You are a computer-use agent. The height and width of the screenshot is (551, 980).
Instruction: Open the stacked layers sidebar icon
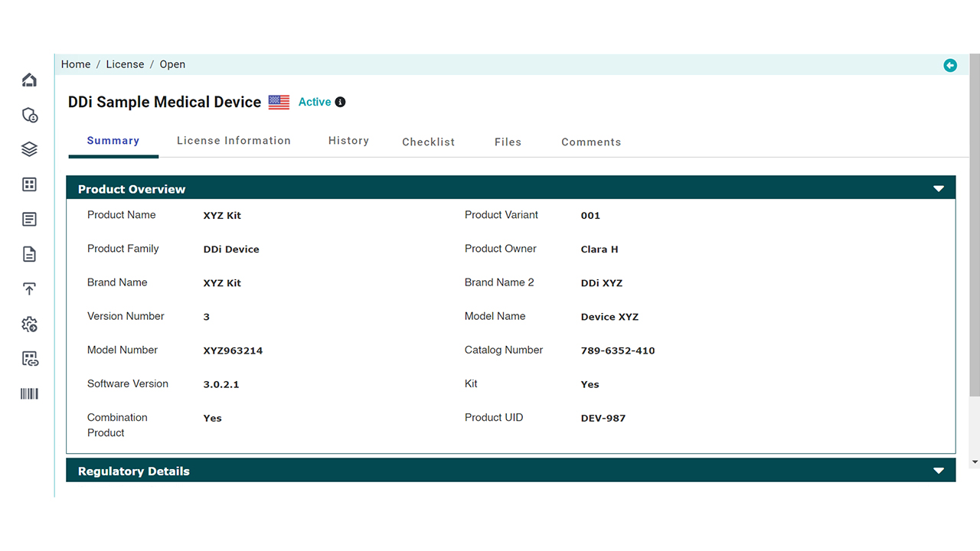(29, 149)
